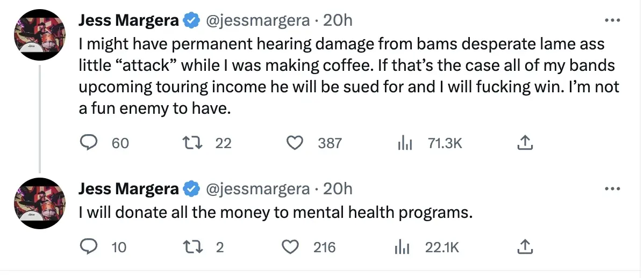Screen dimensions: 644x278
Task: Open more options for the first tweet
Action: 612,20
